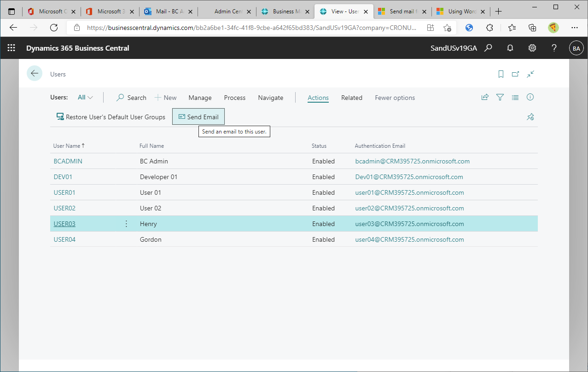Open the app launcher waffle icon
The image size is (588, 372).
(12, 48)
